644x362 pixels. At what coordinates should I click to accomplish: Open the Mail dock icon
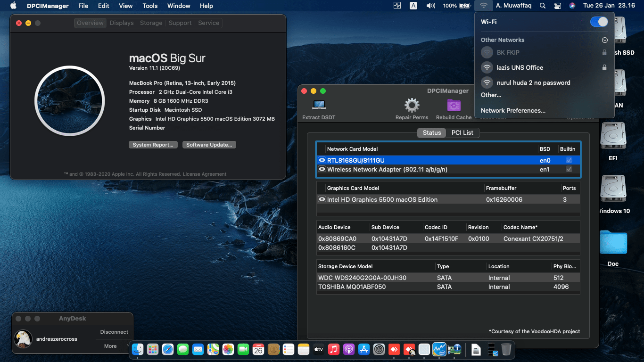(x=198, y=349)
